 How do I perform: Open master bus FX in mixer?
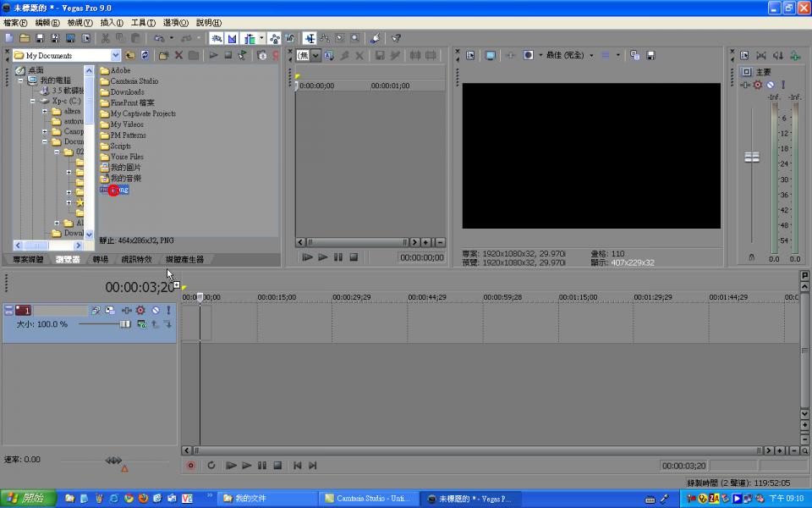(x=758, y=85)
